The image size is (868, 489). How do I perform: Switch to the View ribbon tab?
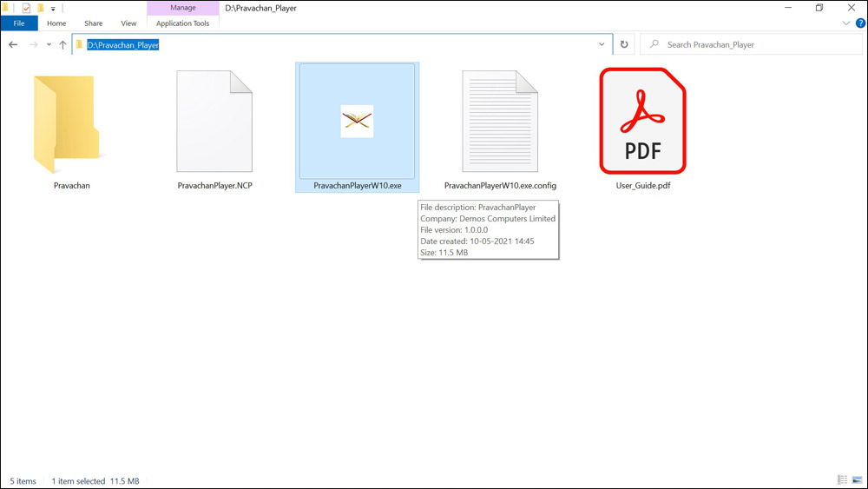click(x=128, y=23)
